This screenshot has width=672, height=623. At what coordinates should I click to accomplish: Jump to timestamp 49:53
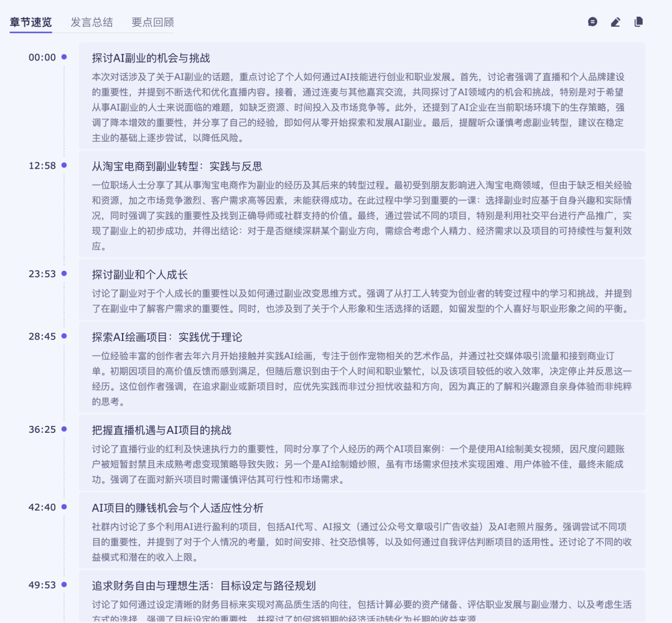tap(42, 585)
